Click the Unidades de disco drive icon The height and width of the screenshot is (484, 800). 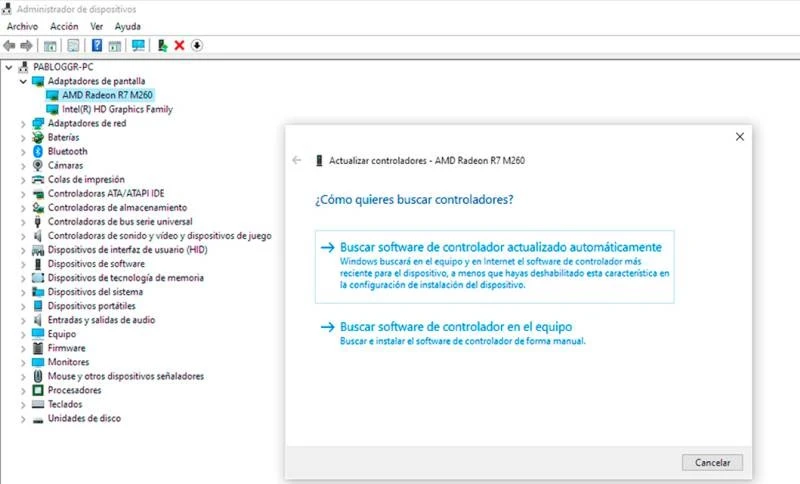[x=38, y=419]
